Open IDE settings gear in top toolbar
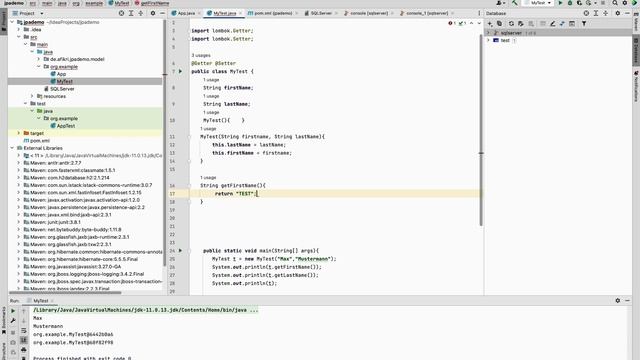The width and height of the screenshot is (640, 360). [624, 3]
